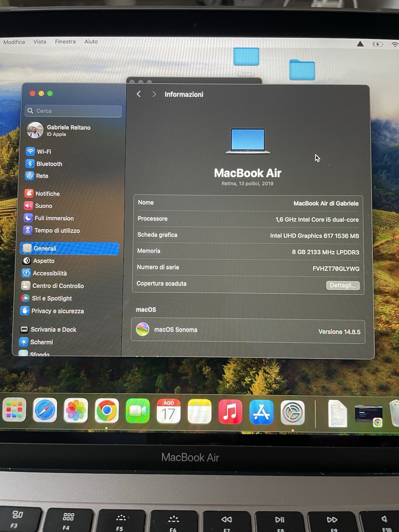Open System Settings icon in Dock
The height and width of the screenshot is (532, 399).
(x=293, y=413)
